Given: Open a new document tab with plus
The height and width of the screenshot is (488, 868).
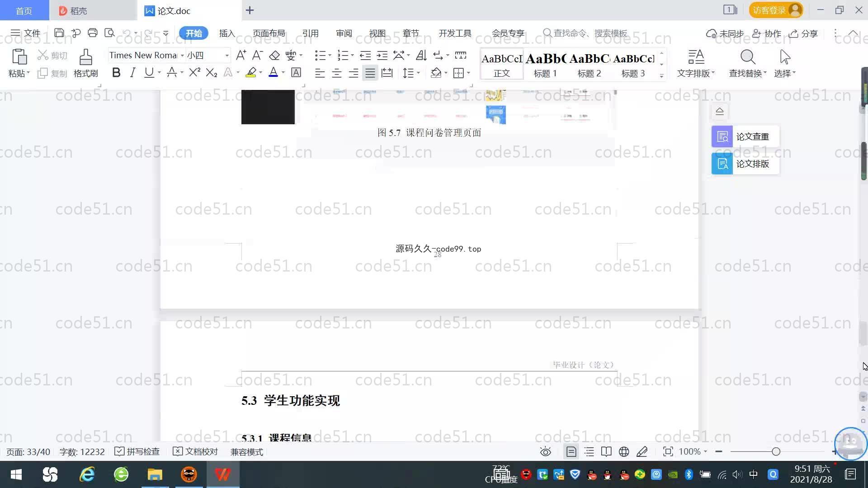Looking at the screenshot, I should point(250,10).
